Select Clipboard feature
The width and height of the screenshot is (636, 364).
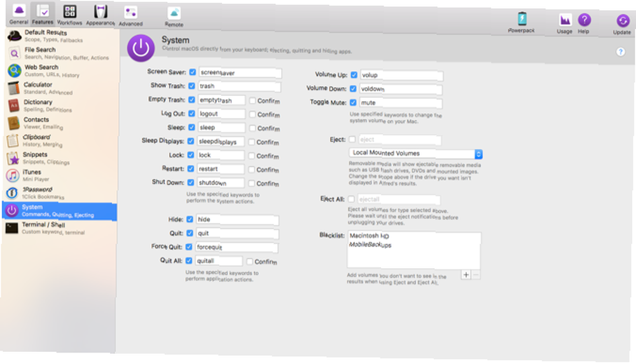click(x=61, y=140)
